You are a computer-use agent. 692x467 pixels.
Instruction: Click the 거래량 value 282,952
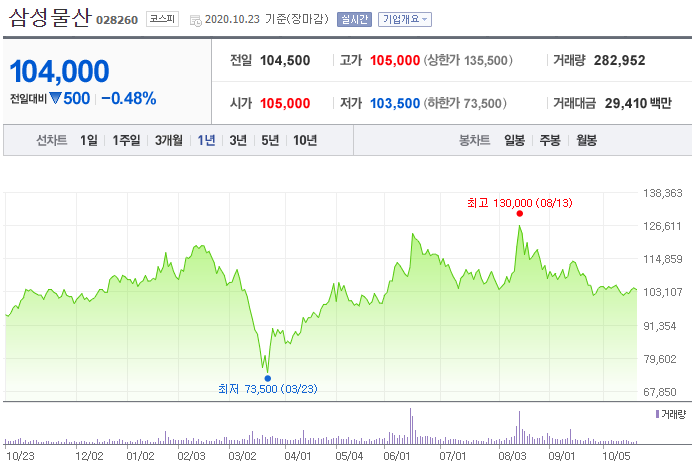(620, 60)
